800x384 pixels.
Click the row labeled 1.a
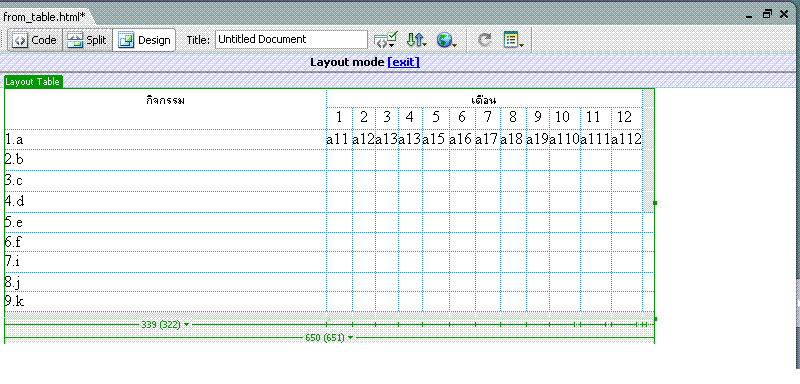165,139
